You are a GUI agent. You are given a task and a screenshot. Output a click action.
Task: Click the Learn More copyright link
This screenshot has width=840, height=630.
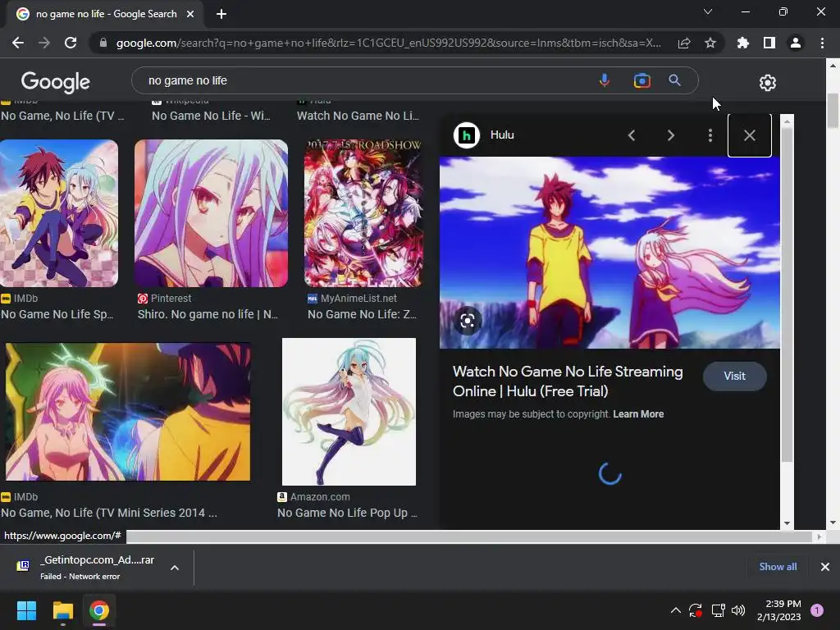point(638,414)
